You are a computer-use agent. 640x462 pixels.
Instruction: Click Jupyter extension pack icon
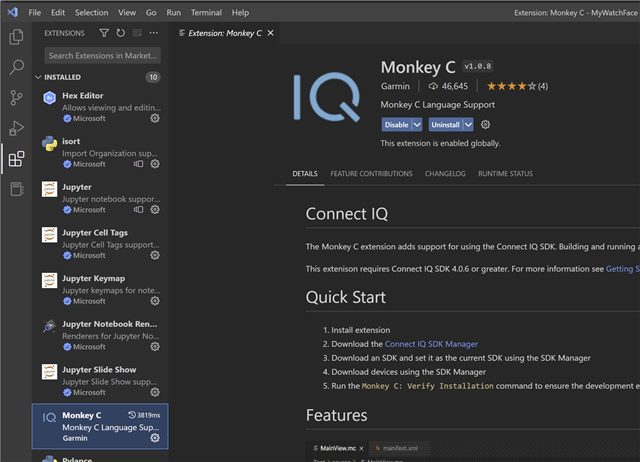coord(138,210)
